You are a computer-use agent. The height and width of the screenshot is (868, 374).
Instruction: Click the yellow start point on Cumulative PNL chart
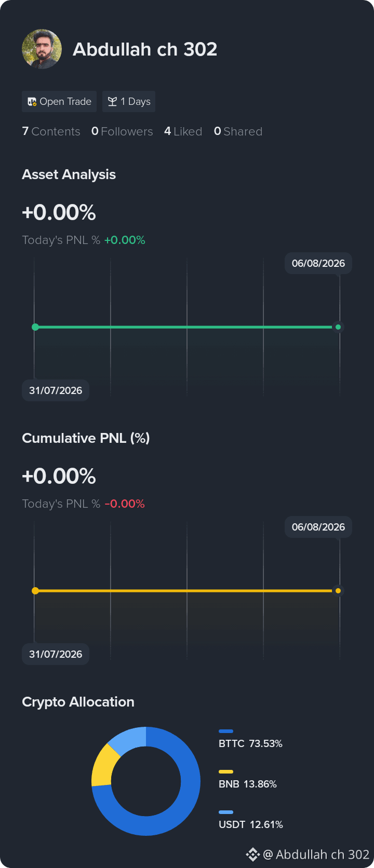(x=35, y=591)
